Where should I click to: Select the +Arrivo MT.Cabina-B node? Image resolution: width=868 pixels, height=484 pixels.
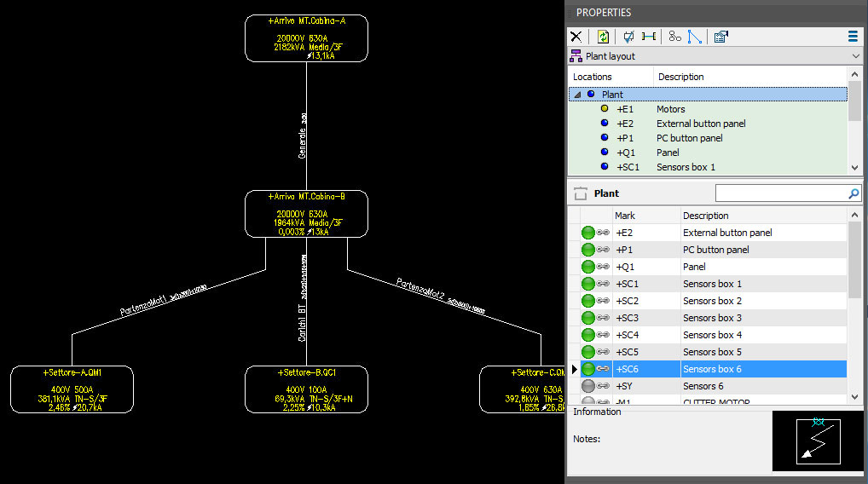[306, 214]
